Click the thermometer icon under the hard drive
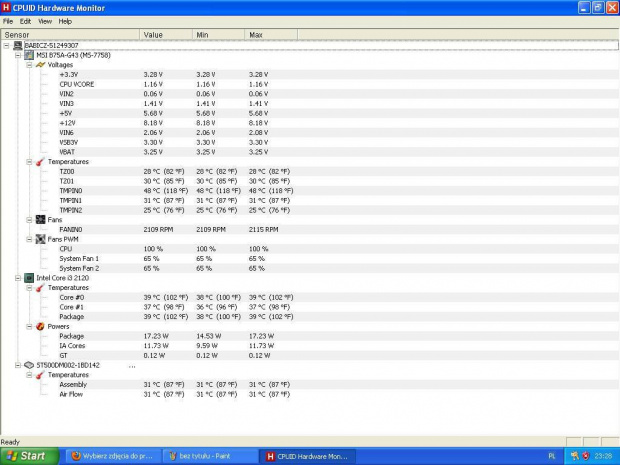Image resolution: width=620 pixels, height=465 pixels. (40, 375)
